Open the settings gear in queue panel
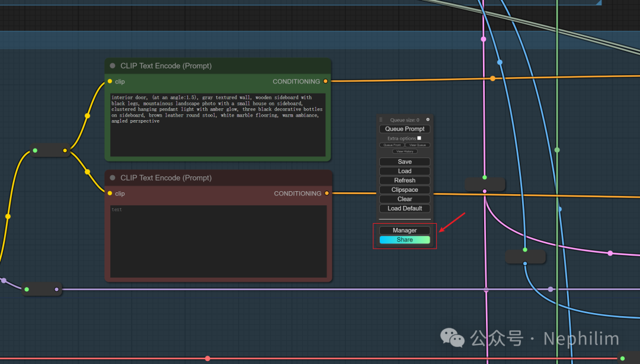640x364 pixels. 428,120
